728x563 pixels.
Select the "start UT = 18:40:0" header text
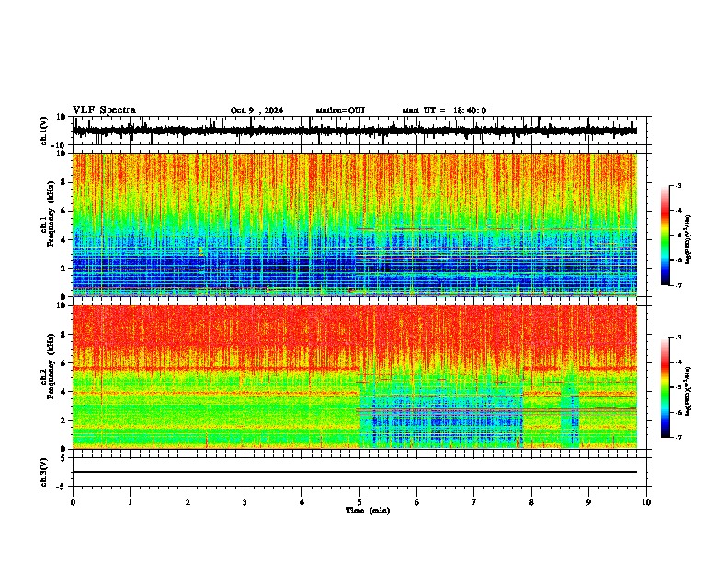point(444,110)
